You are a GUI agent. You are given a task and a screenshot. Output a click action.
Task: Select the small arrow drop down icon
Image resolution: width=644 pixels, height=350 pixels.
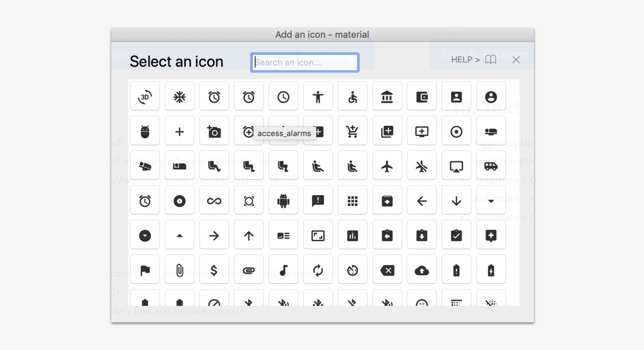(491, 201)
